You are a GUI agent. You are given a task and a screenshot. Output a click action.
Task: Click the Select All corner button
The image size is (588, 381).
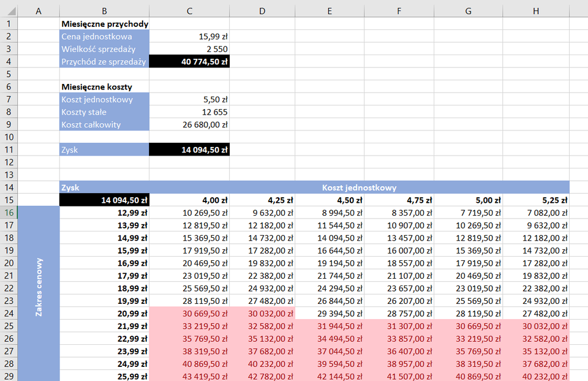(x=9, y=11)
